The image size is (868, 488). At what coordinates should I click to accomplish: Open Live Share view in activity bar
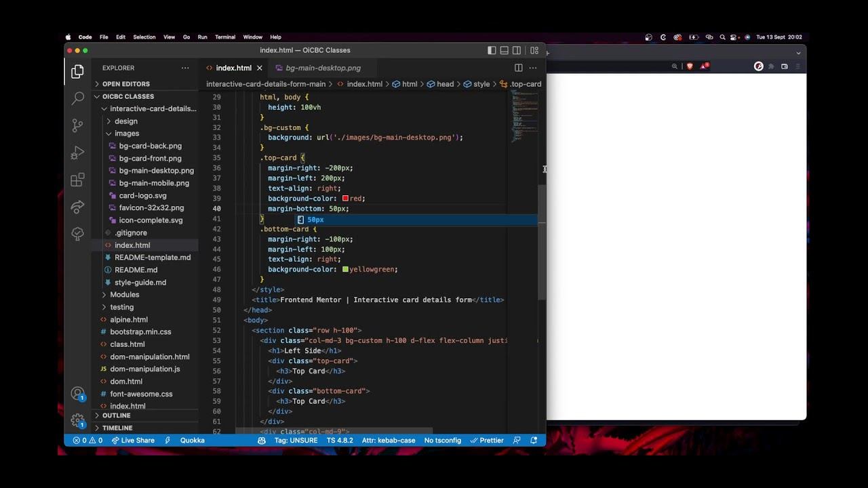tap(77, 207)
